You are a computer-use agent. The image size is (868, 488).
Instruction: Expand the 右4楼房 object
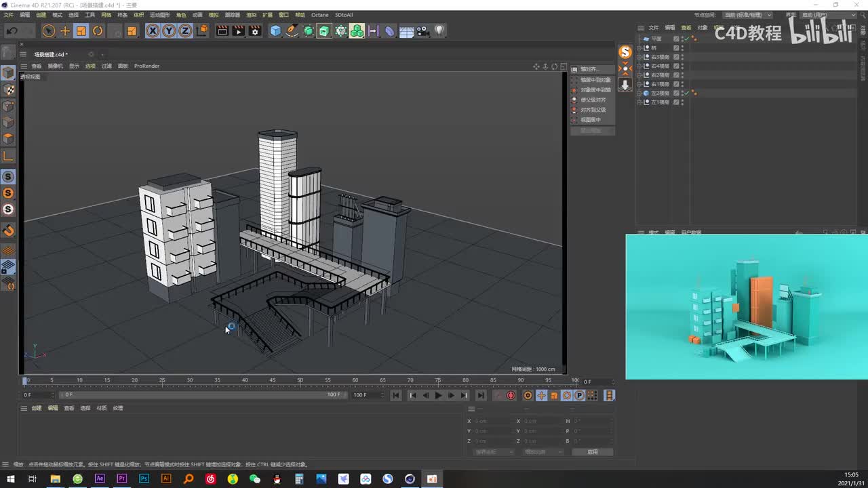[639, 66]
